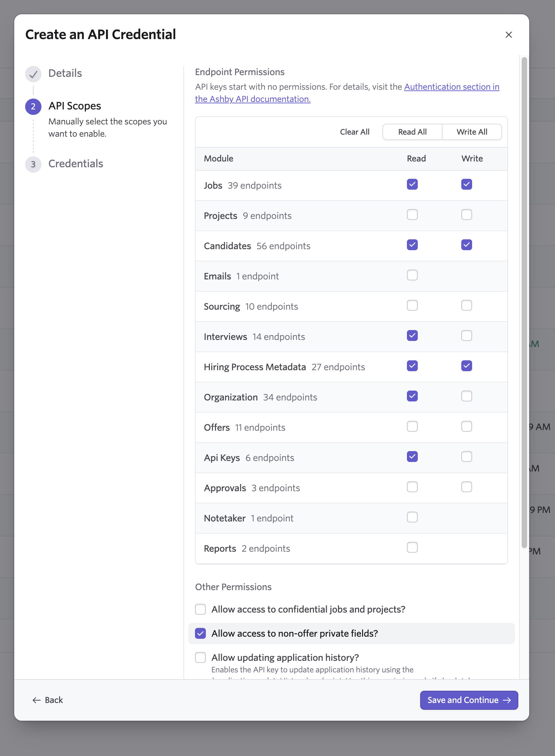Screen dimensions: 555x756
Task: Enable Approvals Read permission
Action: pyautogui.click(x=412, y=487)
